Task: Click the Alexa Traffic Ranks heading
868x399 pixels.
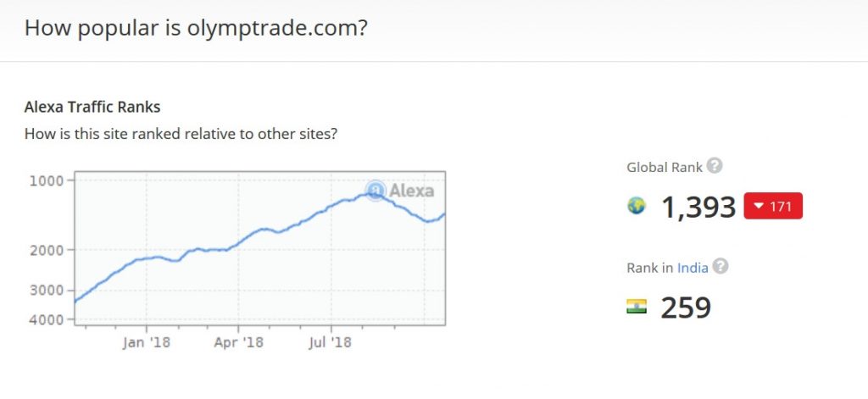Action: (x=92, y=108)
